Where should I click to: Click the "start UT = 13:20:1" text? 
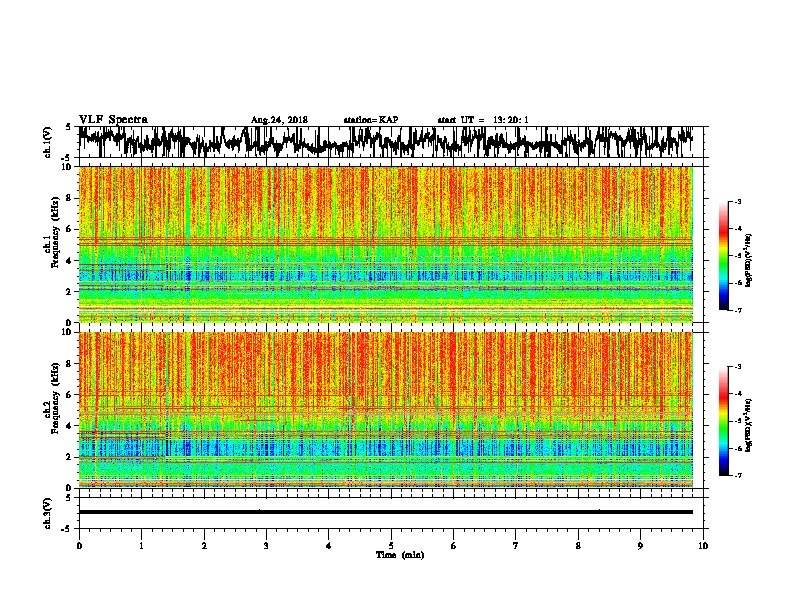pyautogui.click(x=483, y=120)
